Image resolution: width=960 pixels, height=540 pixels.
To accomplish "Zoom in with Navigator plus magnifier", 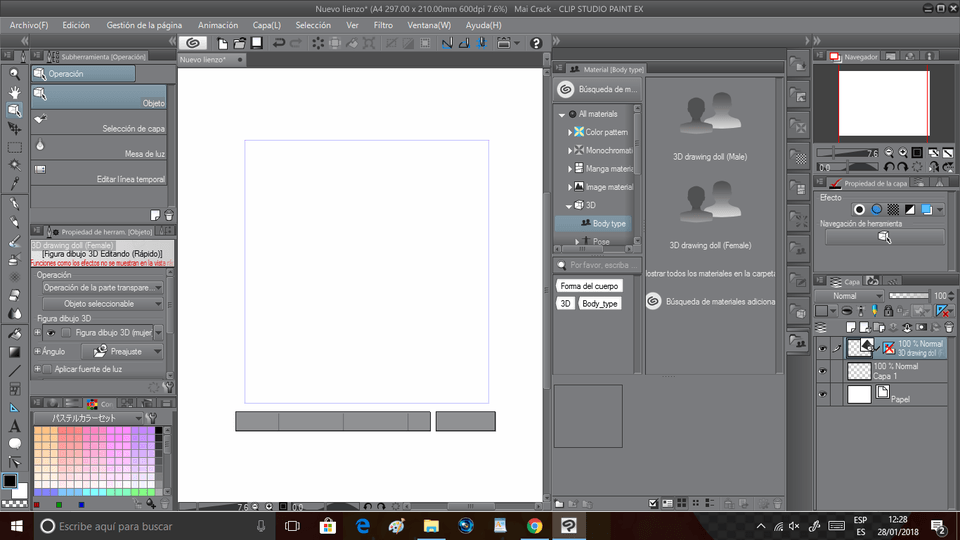I will (x=903, y=152).
